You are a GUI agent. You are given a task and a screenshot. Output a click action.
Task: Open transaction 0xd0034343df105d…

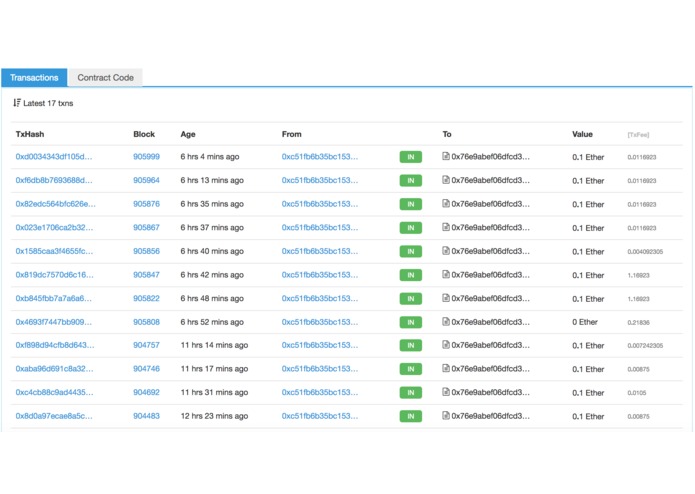pos(54,156)
